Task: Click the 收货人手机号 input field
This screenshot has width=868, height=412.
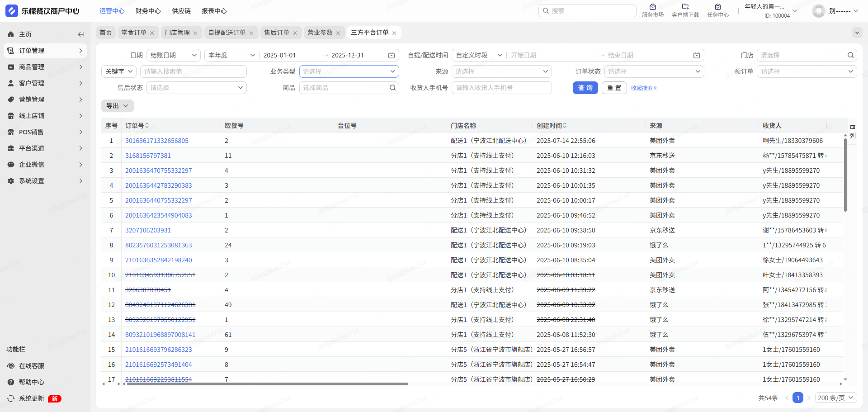Action: (x=501, y=88)
